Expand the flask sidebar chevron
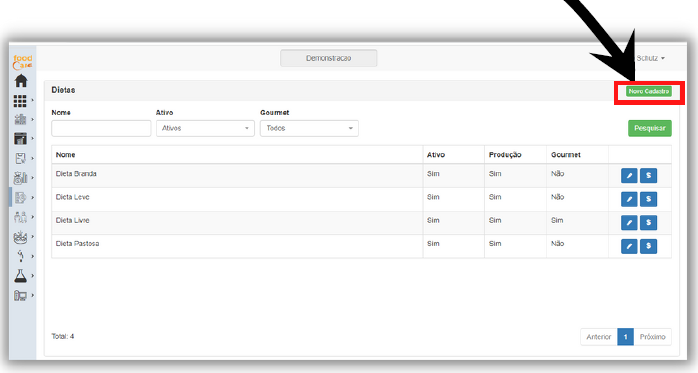Viewport: 698px width, 373px height. [x=32, y=276]
